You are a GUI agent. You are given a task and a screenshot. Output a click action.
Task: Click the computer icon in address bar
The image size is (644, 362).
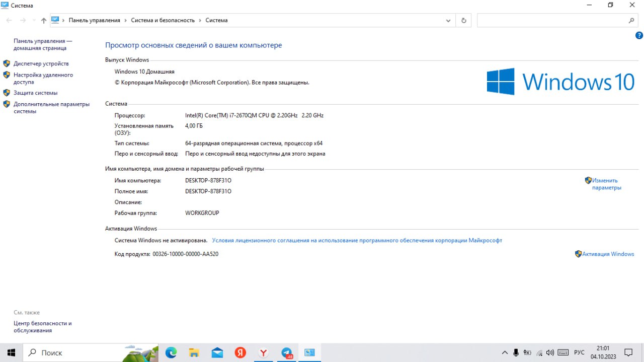(55, 20)
